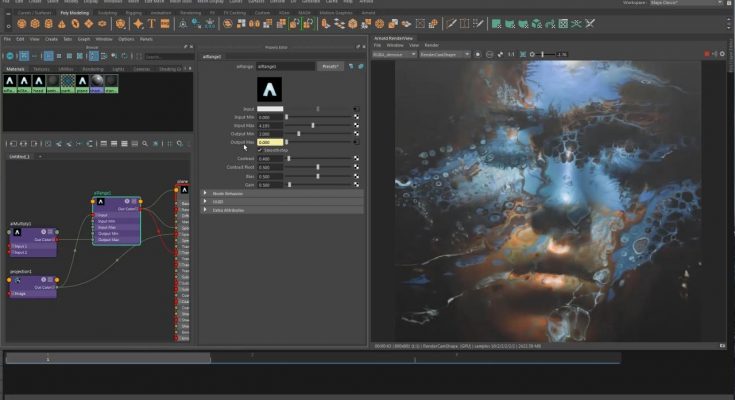This screenshot has width=735, height=400.
Task: Click the red stop render icon
Action: pos(707,54)
